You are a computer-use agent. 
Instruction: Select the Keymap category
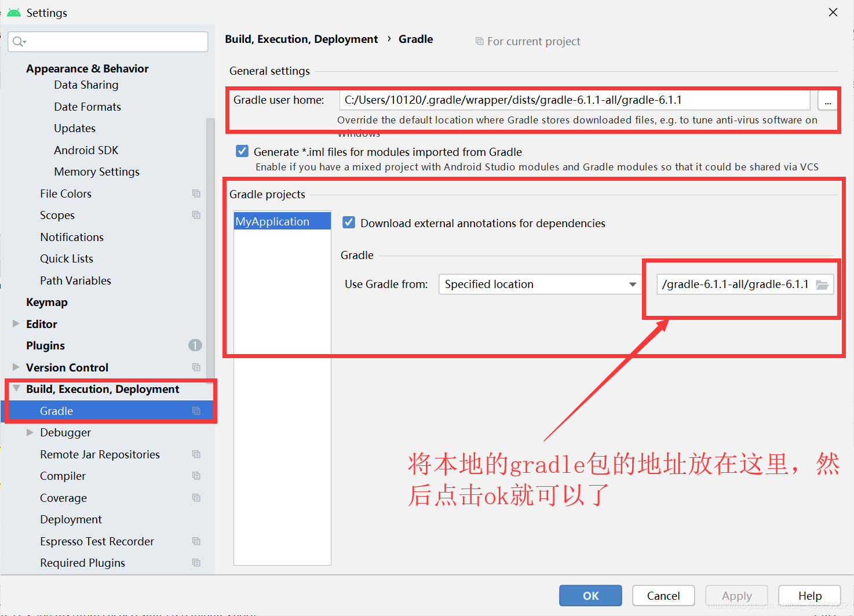pyautogui.click(x=47, y=302)
